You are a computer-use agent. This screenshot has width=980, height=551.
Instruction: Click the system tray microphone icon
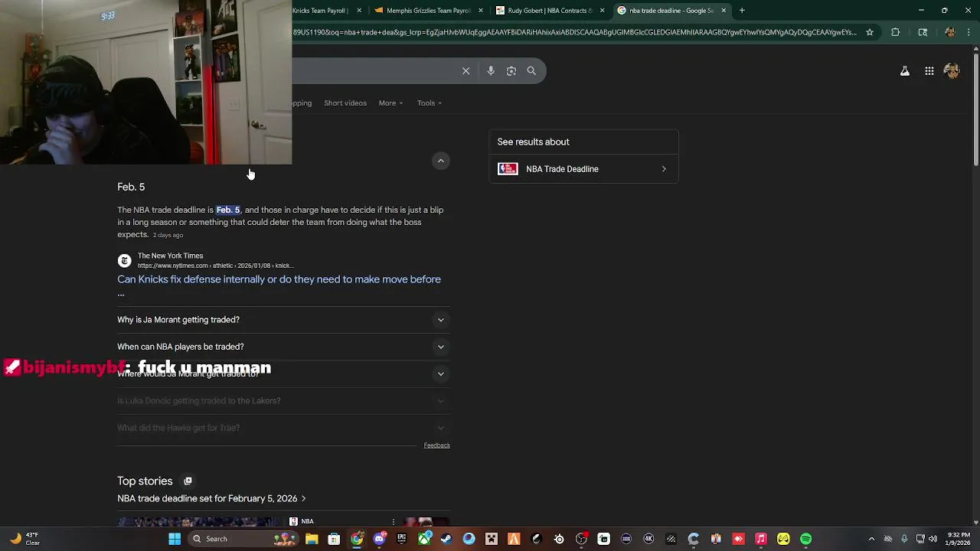click(x=904, y=539)
